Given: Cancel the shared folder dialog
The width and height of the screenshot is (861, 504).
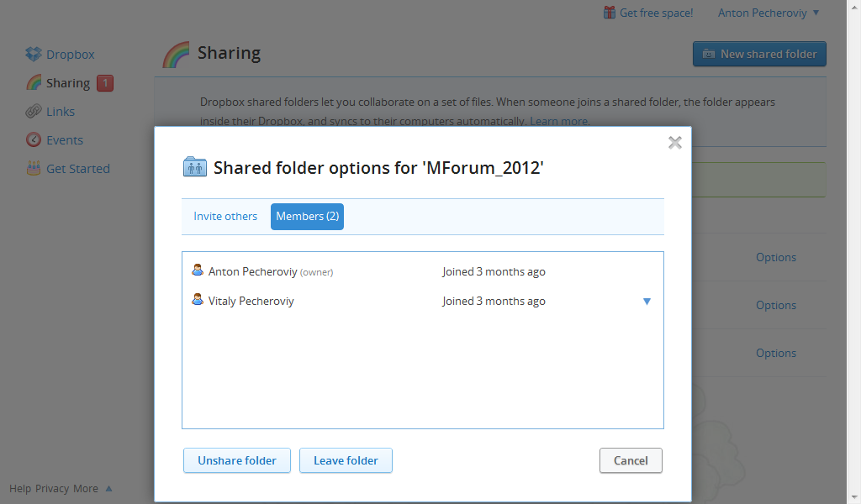Looking at the screenshot, I should click(631, 460).
